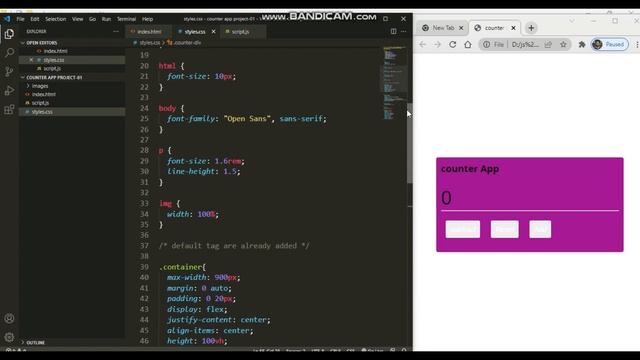Click the counter value 0 in browser
The height and width of the screenshot is (360, 640).
446,198
